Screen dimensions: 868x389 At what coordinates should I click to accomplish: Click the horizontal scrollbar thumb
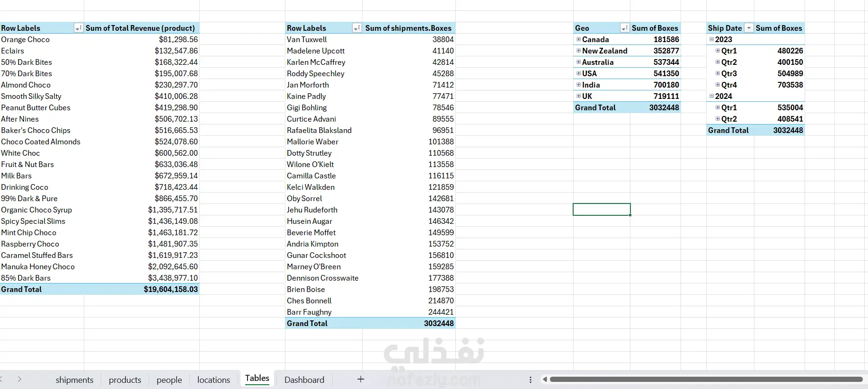click(x=706, y=379)
